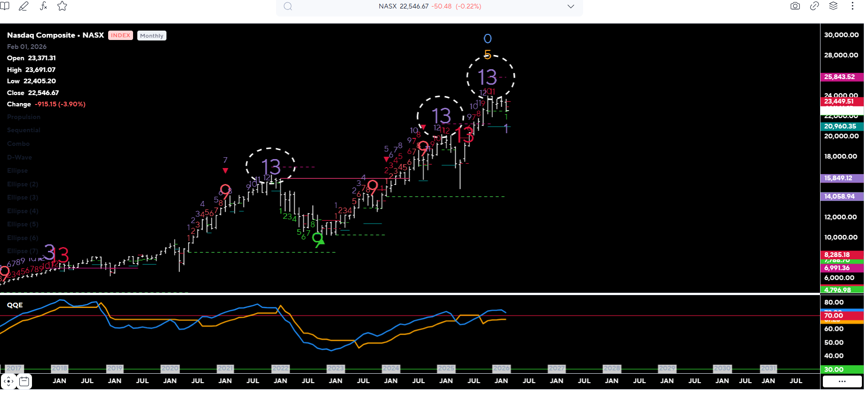Image resolution: width=868 pixels, height=393 pixels.
Task: Select the pencil drawing tool
Action: coord(24,6)
